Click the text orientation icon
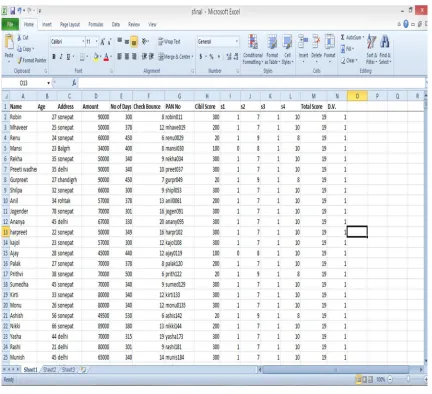Screen dimensions: 432x394 tap(145, 41)
